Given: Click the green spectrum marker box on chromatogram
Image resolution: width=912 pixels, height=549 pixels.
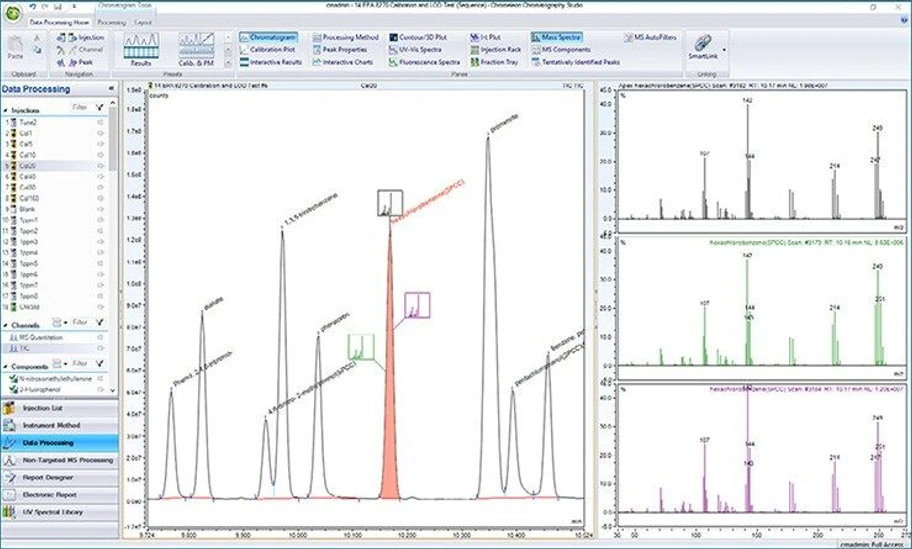Looking at the screenshot, I should (361, 347).
